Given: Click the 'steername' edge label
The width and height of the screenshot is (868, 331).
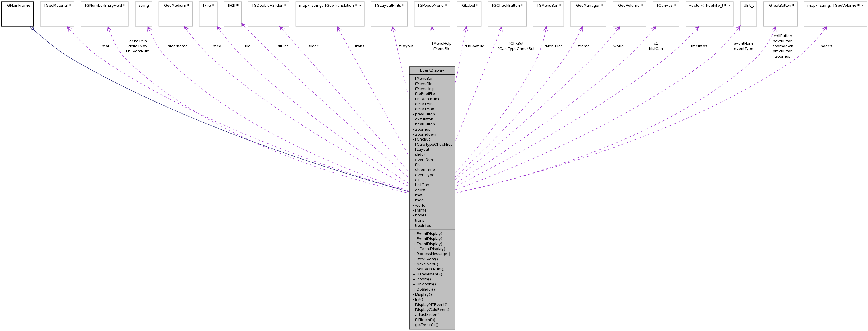Looking at the screenshot, I should (178, 46).
